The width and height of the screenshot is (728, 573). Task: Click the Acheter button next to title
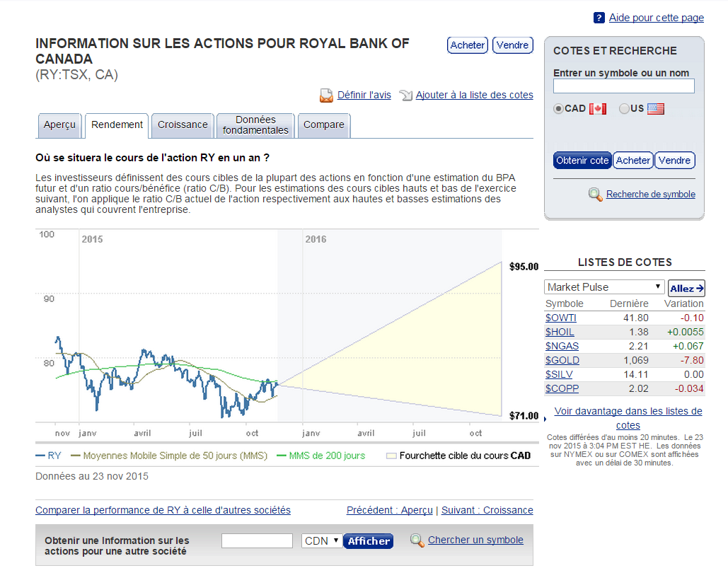pyautogui.click(x=468, y=45)
